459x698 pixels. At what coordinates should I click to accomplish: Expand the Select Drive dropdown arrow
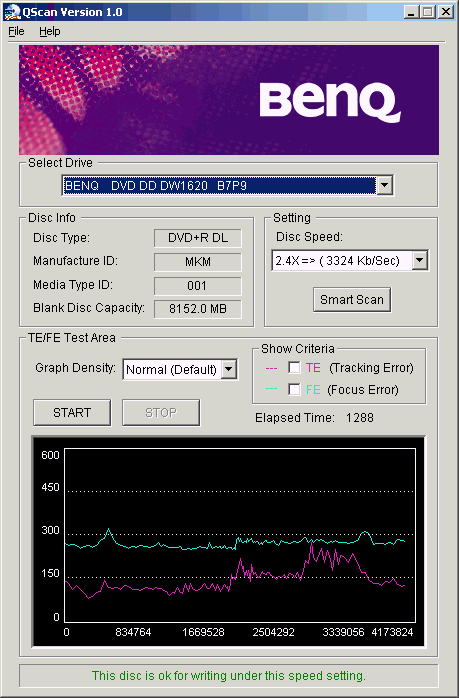pyautogui.click(x=384, y=185)
